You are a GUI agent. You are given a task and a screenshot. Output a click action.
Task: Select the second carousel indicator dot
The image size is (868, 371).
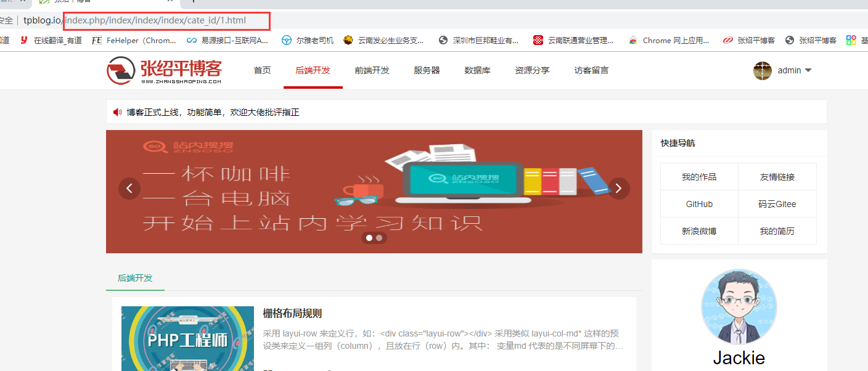click(x=379, y=237)
